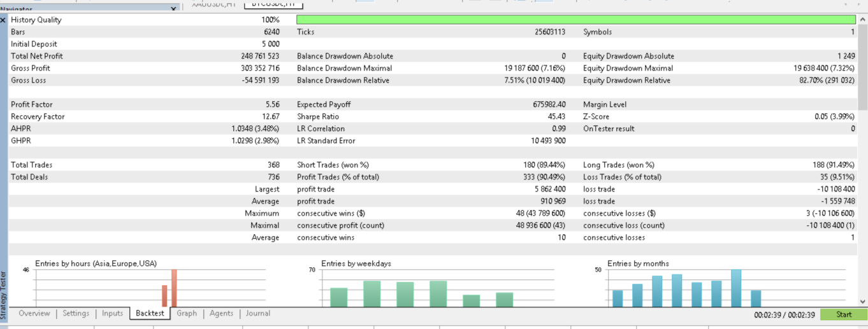The width and height of the screenshot is (868, 329).
Task: Open the Agents tab
Action: point(221,314)
